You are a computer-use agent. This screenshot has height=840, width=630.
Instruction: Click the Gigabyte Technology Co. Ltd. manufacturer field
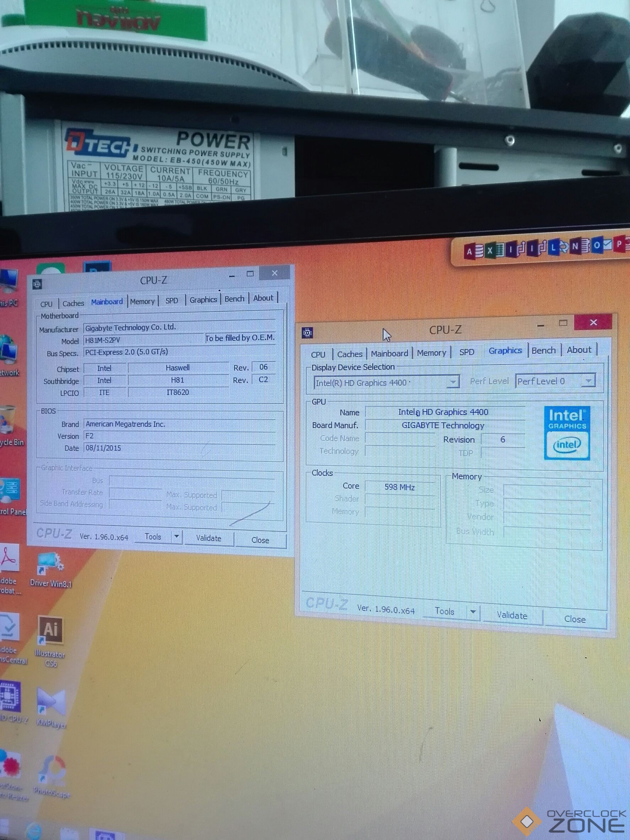(x=179, y=327)
